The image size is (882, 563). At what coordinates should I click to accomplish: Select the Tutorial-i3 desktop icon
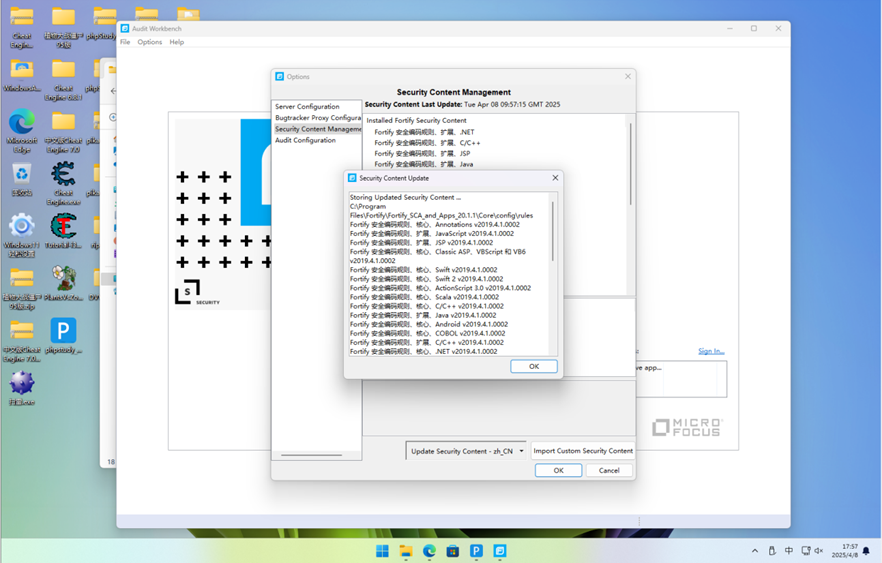64,231
